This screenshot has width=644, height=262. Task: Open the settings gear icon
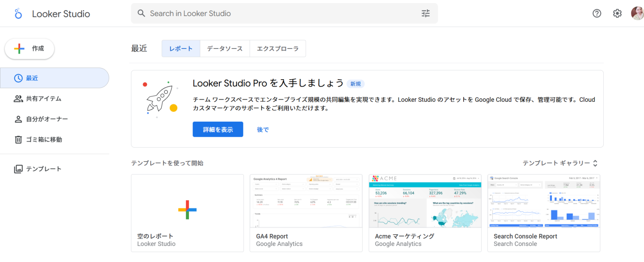coord(617,13)
